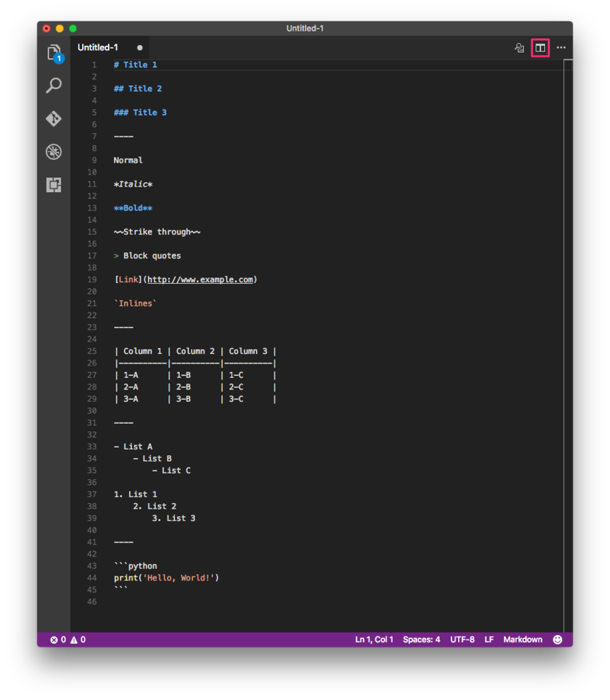
Task: Open the More Actions ellipsis menu
Action: (561, 48)
